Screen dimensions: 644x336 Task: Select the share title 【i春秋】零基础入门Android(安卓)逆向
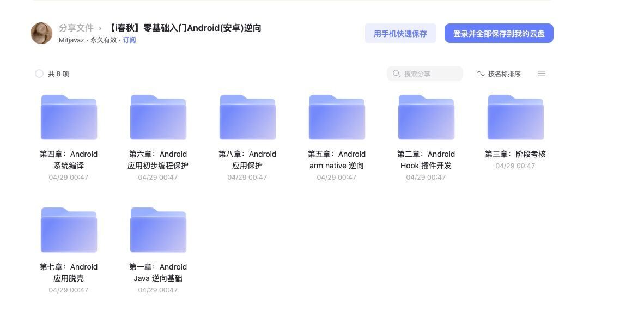click(x=186, y=28)
